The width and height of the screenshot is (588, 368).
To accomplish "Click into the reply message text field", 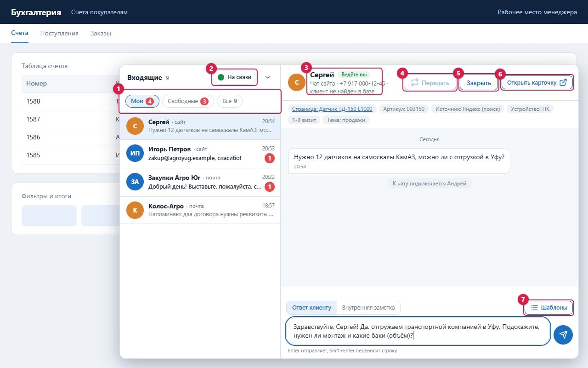I will click(x=418, y=331).
